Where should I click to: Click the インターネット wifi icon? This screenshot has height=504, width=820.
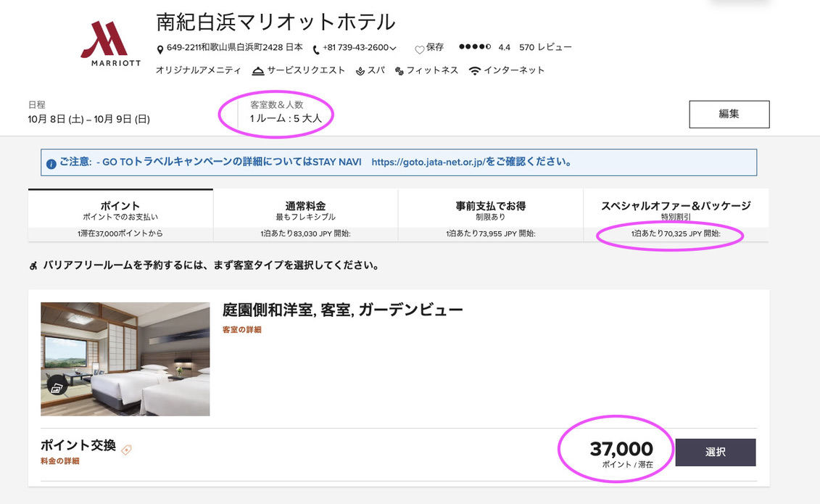coord(476,70)
